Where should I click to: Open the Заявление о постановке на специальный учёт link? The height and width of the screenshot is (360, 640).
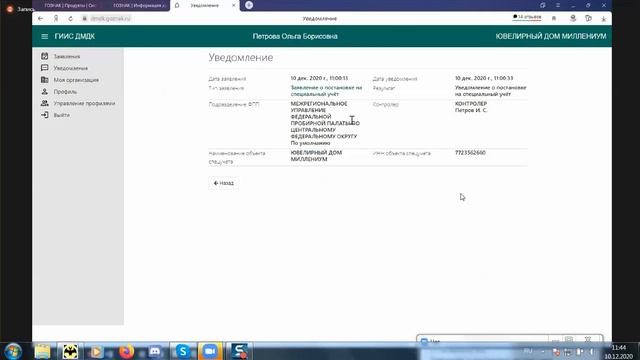tap(326, 91)
